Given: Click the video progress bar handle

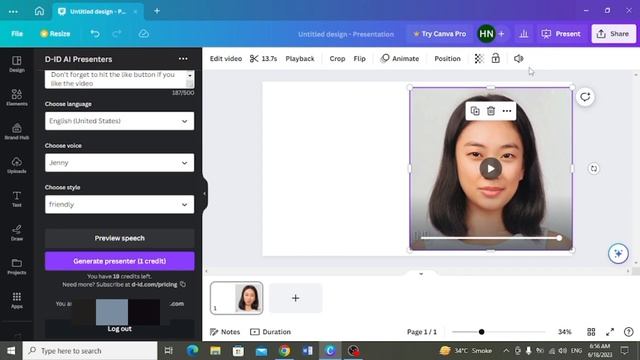Looking at the screenshot, I should point(559,238).
